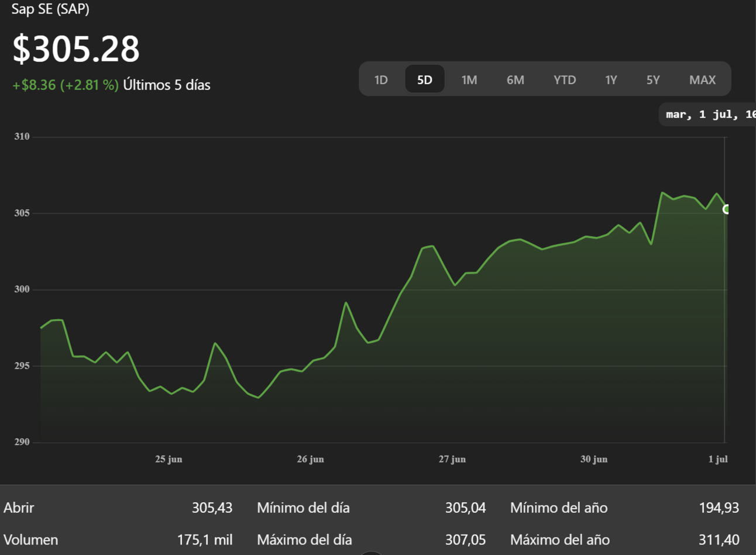This screenshot has width=756, height=555.
Task: Switch chart to 6M range
Action: tap(516, 80)
